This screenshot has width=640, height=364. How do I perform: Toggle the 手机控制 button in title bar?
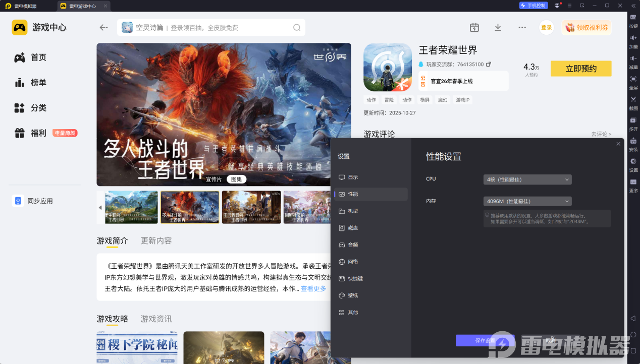coord(533,6)
